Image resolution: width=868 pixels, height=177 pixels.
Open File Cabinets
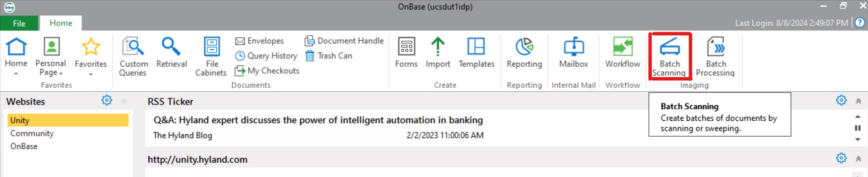click(211, 56)
